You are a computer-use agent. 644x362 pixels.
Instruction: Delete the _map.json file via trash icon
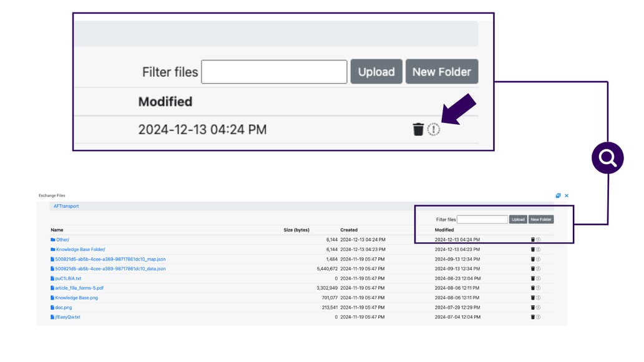tap(533, 259)
